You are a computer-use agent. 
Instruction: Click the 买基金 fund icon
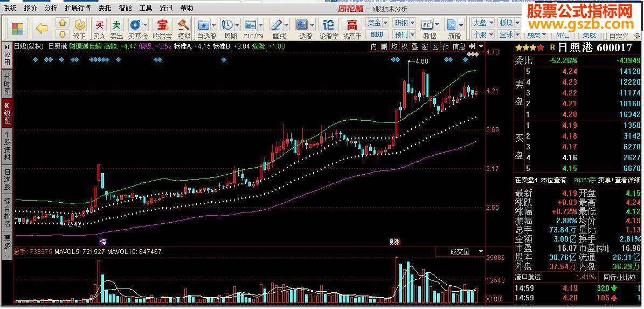134,25
